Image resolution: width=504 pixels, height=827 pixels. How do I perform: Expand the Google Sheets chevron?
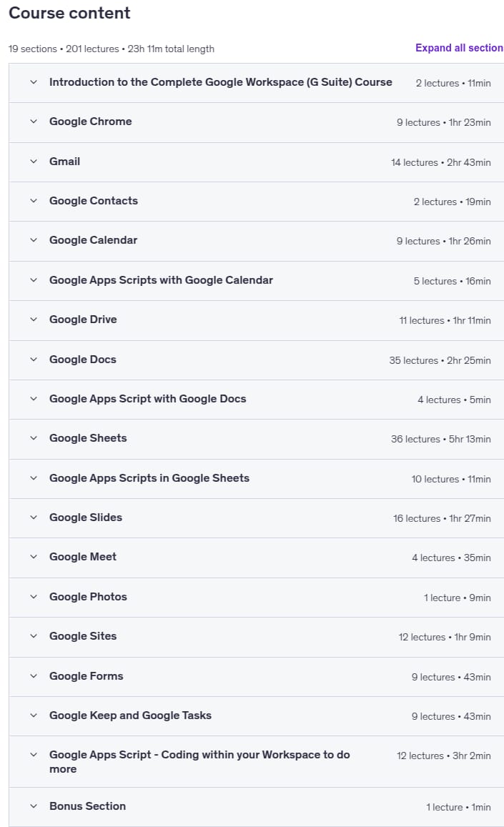(34, 438)
